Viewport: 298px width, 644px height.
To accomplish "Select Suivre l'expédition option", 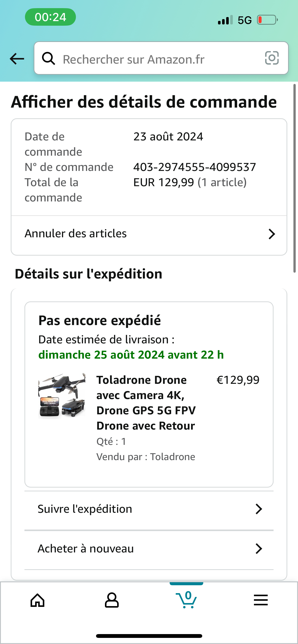I will [85, 509].
